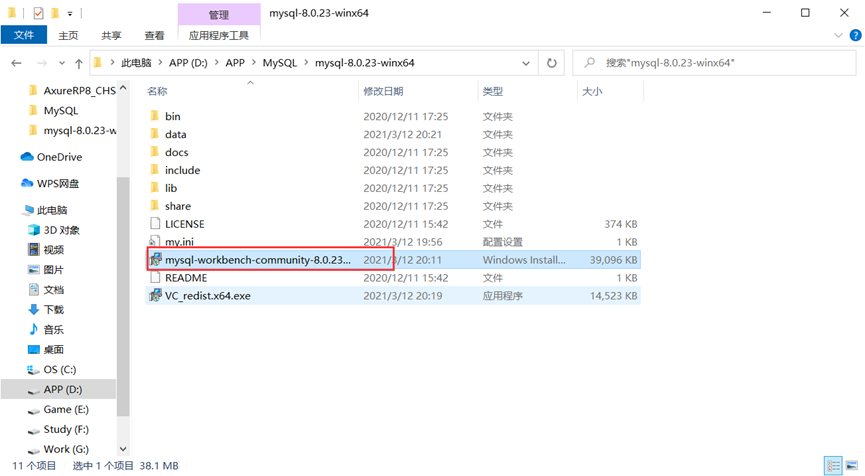Expand breadcrumb arrow after MySQL
Viewport: 865px width, 476px height.
306,63
